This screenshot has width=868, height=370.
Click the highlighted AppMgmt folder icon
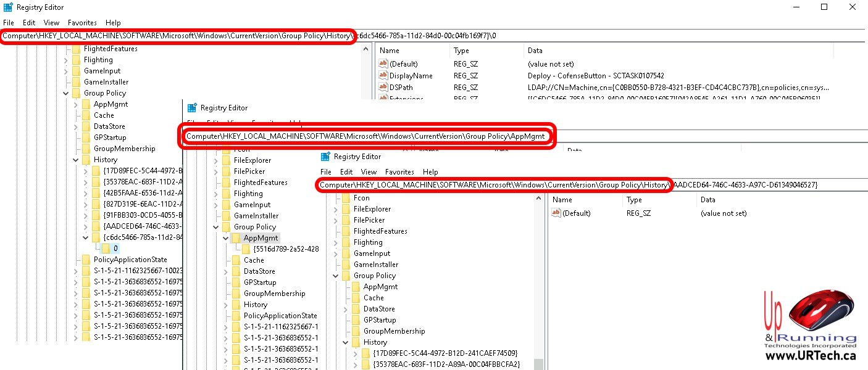click(236, 238)
